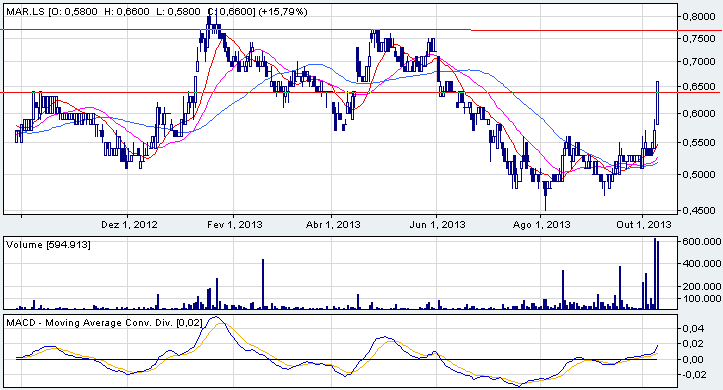Screen dimensions: 723x390
Task: Click the MACD peak near Fev 2013
Action: (x=215, y=317)
